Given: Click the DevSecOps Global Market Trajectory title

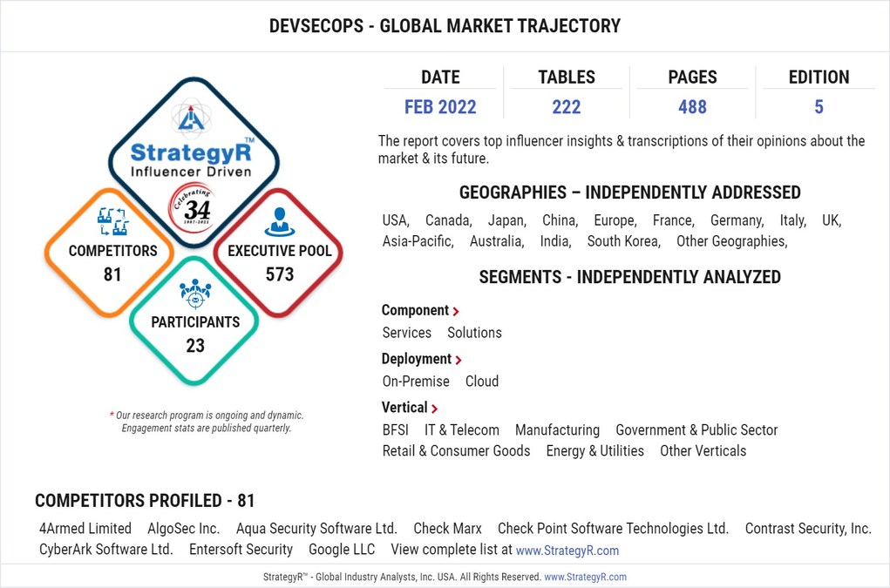Looking at the screenshot, I should coord(445,26).
